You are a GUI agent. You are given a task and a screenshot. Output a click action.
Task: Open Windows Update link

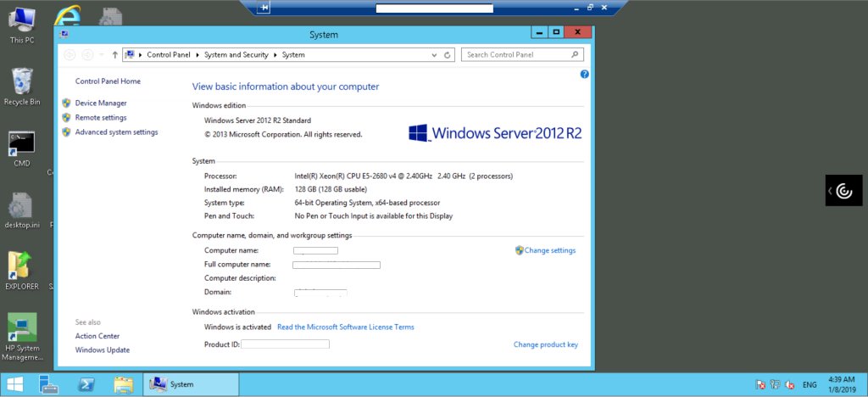point(103,350)
